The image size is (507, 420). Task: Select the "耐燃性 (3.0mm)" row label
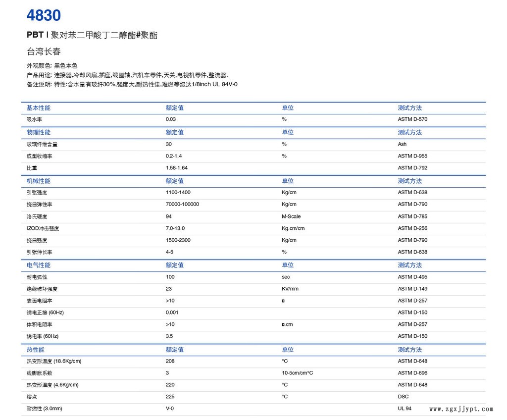click(44, 409)
